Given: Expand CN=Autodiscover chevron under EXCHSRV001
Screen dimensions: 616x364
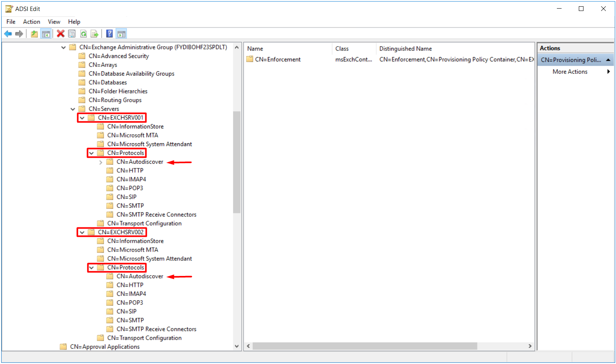Looking at the screenshot, I should pyautogui.click(x=101, y=162).
